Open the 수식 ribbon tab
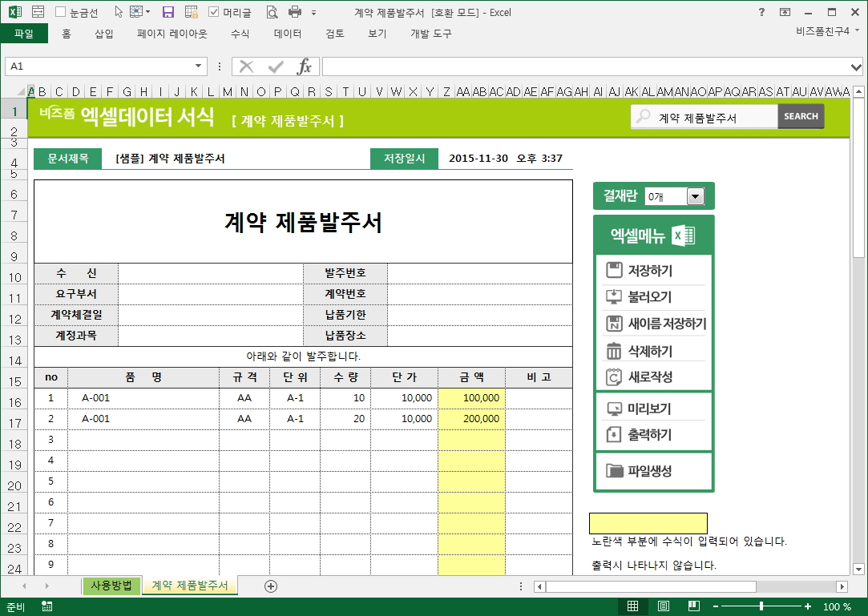Screen dimensions: 868x616 (240, 34)
